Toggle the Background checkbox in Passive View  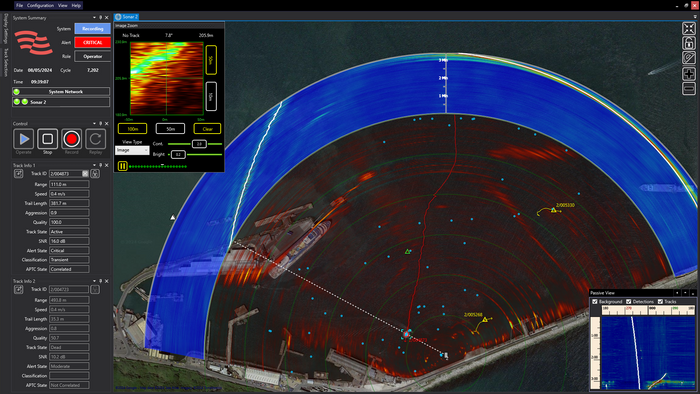[595, 302]
